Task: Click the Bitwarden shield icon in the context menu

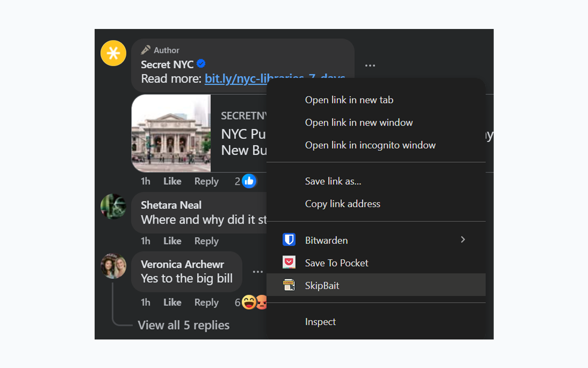Action: point(289,240)
